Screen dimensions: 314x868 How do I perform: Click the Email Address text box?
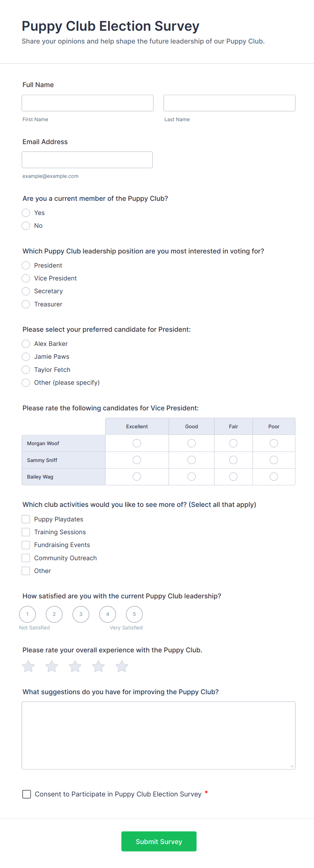click(87, 160)
